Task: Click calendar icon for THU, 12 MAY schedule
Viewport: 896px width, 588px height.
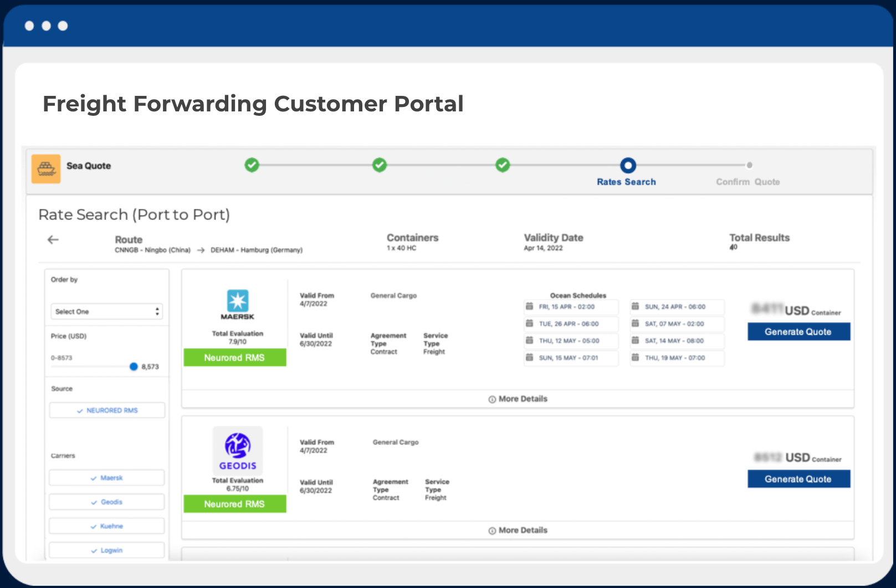Action: (529, 340)
